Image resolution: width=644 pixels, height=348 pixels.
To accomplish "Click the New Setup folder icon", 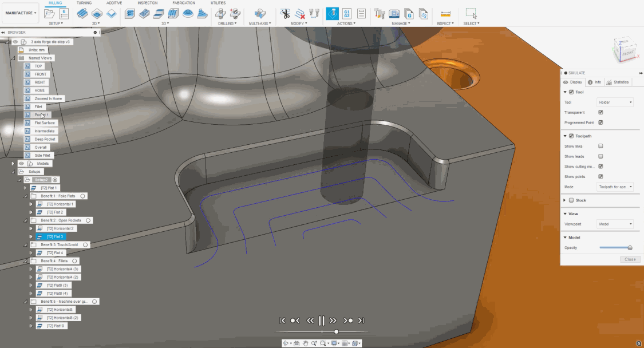I will pos(50,14).
